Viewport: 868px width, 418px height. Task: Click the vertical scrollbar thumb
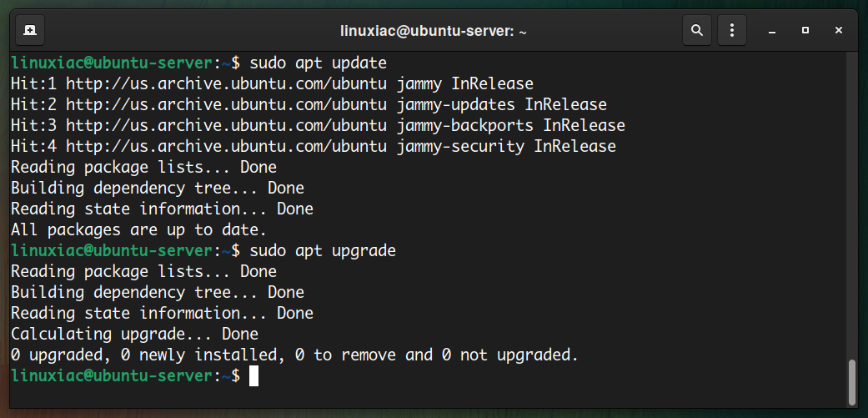[x=852, y=382]
